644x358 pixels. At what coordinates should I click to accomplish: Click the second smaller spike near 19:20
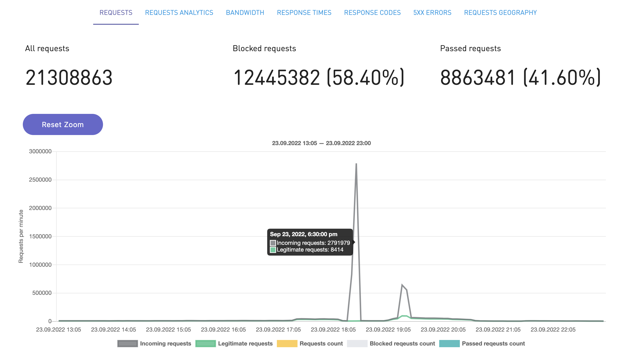point(402,285)
